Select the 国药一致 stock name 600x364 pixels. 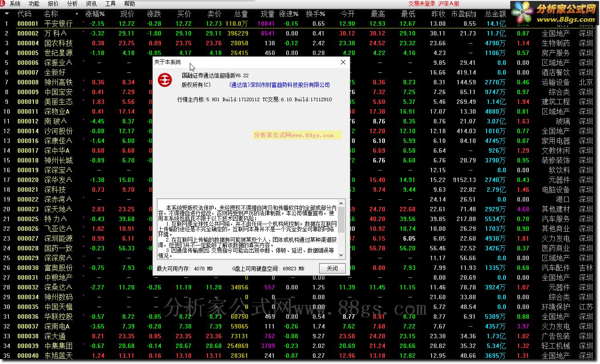(58, 248)
